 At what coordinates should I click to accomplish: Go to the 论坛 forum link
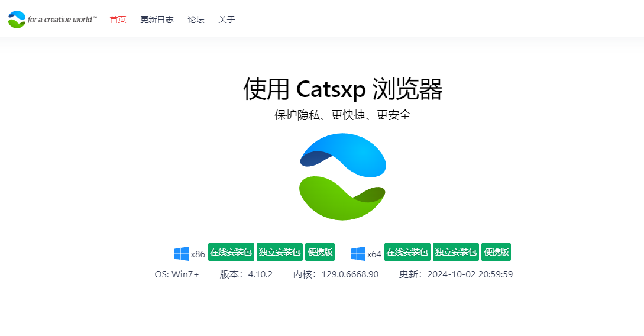click(x=196, y=20)
